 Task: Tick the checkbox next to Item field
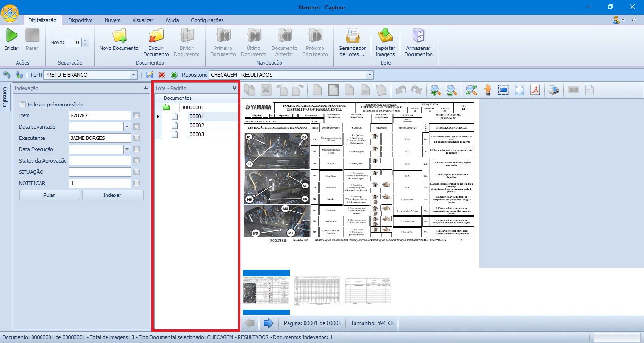click(x=136, y=115)
